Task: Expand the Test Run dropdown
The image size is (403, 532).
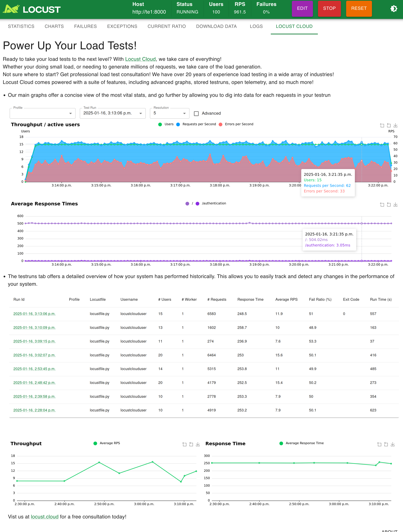Action: coord(112,113)
